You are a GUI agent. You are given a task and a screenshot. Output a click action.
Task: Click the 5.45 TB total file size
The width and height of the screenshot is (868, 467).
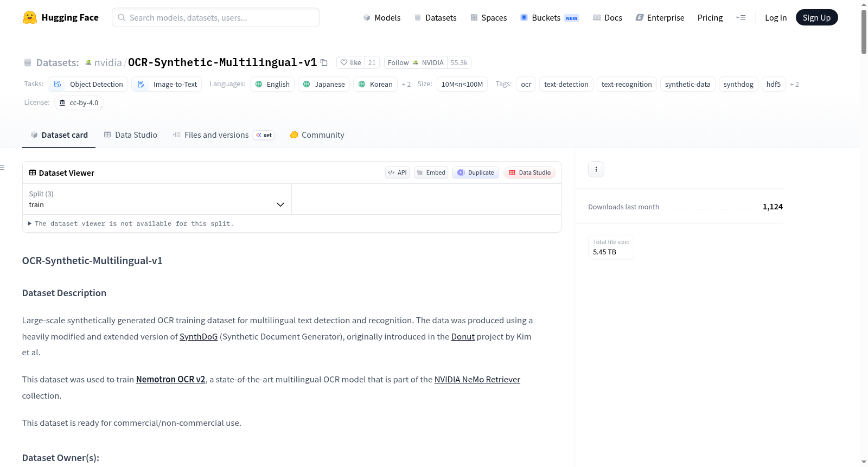tap(605, 252)
